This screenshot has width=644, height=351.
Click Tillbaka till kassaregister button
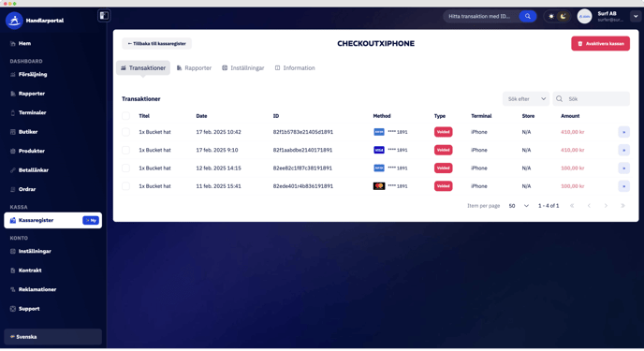(156, 43)
